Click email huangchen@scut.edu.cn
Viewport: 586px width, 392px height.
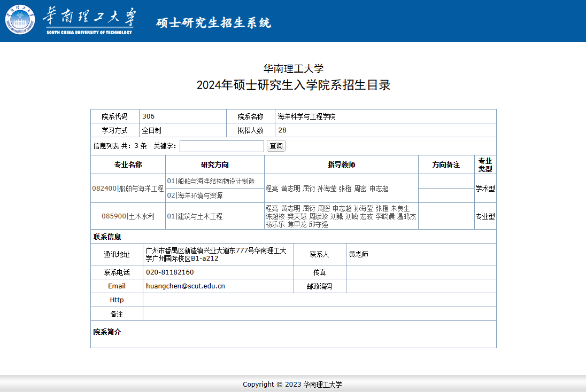[186, 286]
